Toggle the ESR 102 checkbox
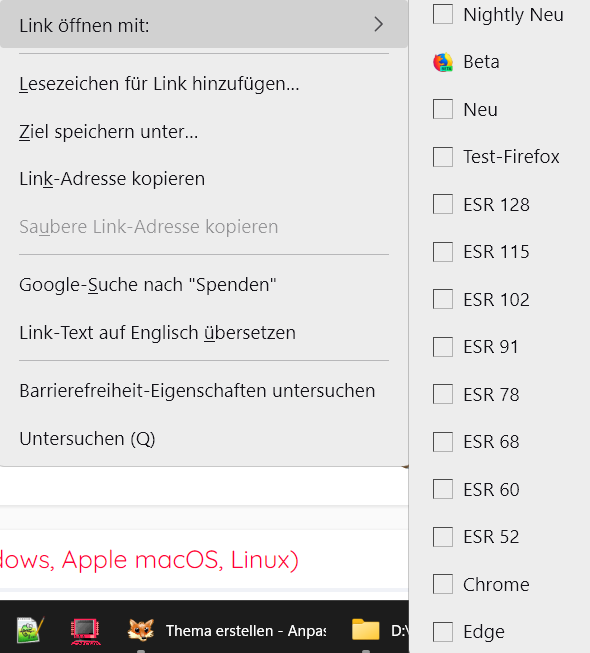Viewport: 590px width, 653px height. point(443,299)
